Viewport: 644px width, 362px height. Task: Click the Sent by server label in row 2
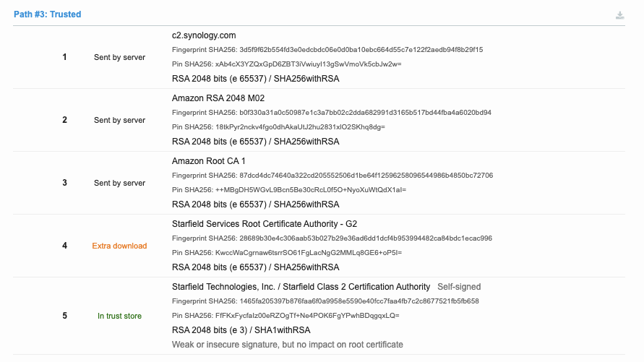[119, 120]
